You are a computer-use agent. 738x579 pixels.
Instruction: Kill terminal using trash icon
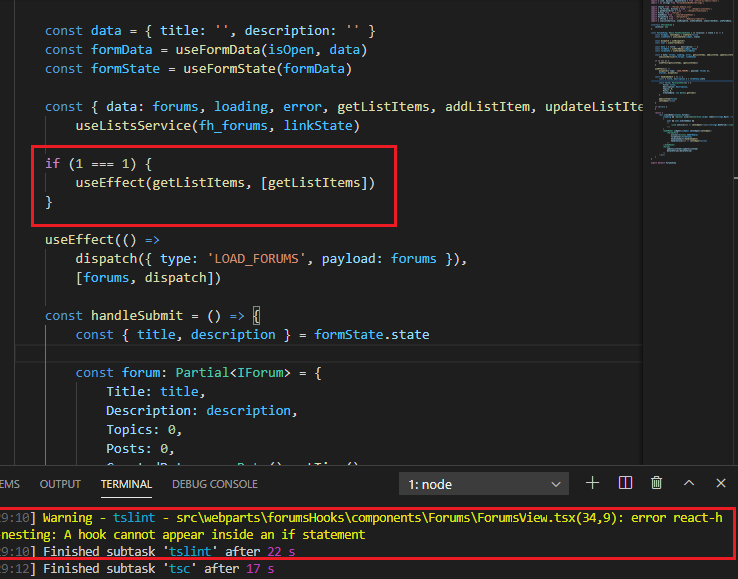(657, 483)
